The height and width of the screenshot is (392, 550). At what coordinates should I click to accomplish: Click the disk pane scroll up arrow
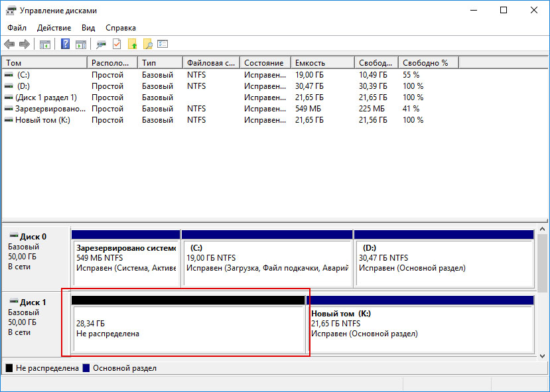coord(542,229)
